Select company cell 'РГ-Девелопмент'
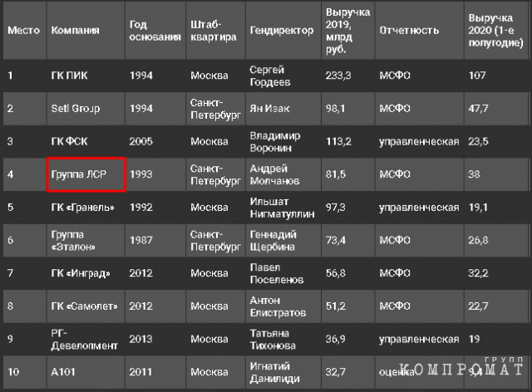Screen dimensions: 532x392 [x=85, y=340]
